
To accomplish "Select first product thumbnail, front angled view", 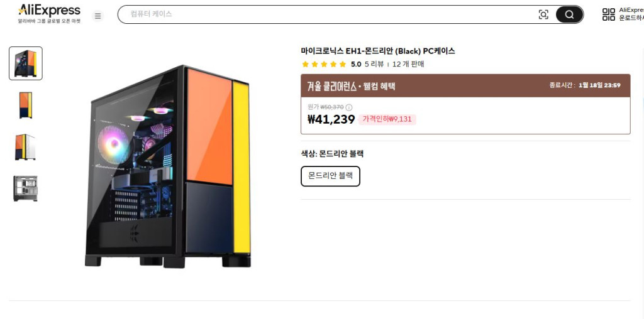I will point(26,63).
